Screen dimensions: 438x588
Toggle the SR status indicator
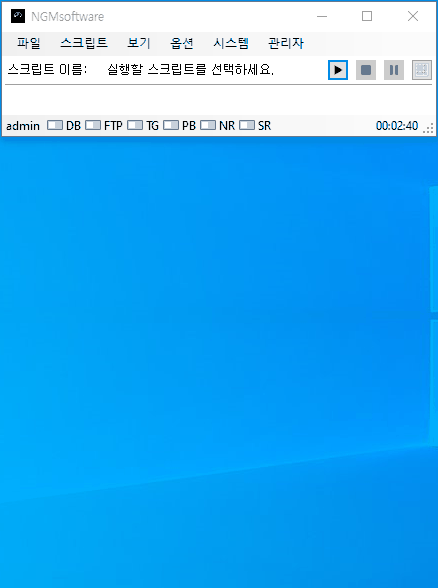247,125
